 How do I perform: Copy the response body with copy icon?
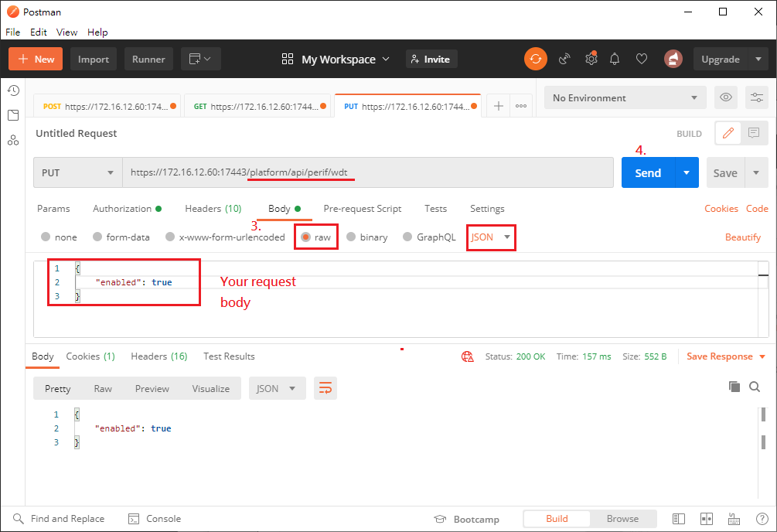[x=734, y=387]
